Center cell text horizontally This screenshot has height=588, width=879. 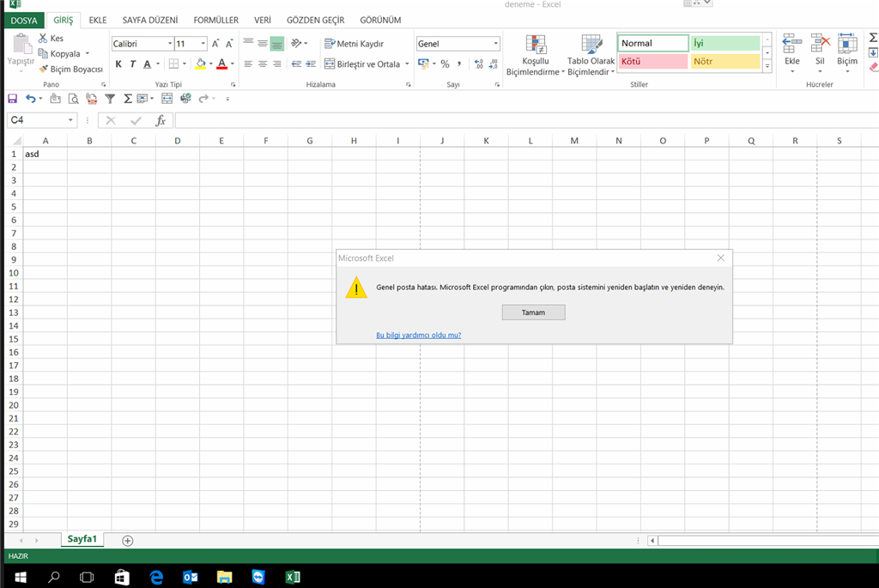[x=263, y=64]
